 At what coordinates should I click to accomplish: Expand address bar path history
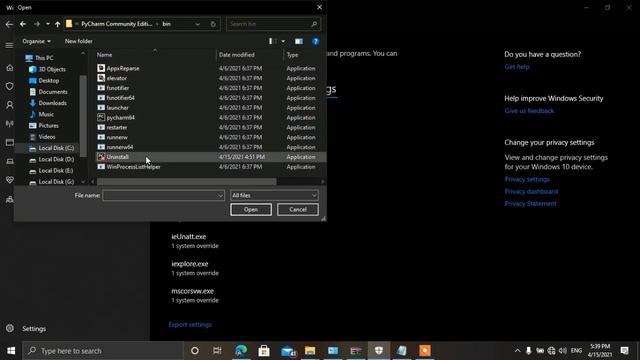point(198,24)
